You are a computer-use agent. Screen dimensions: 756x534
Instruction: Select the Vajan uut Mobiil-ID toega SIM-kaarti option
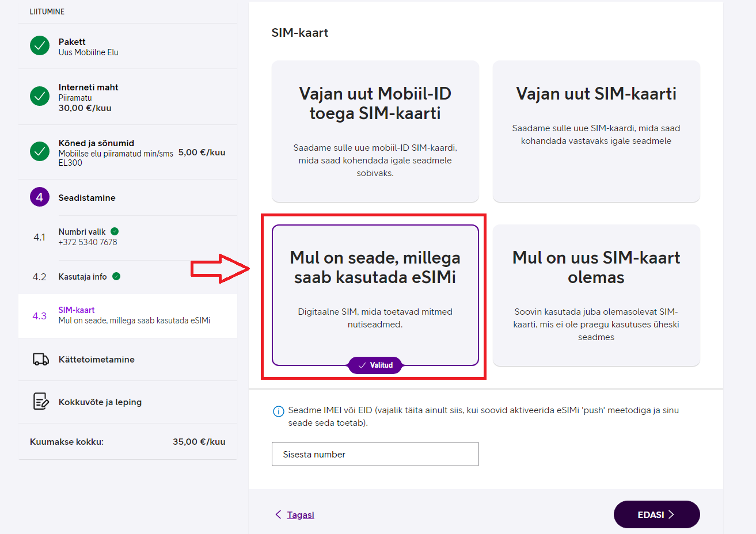tap(375, 131)
